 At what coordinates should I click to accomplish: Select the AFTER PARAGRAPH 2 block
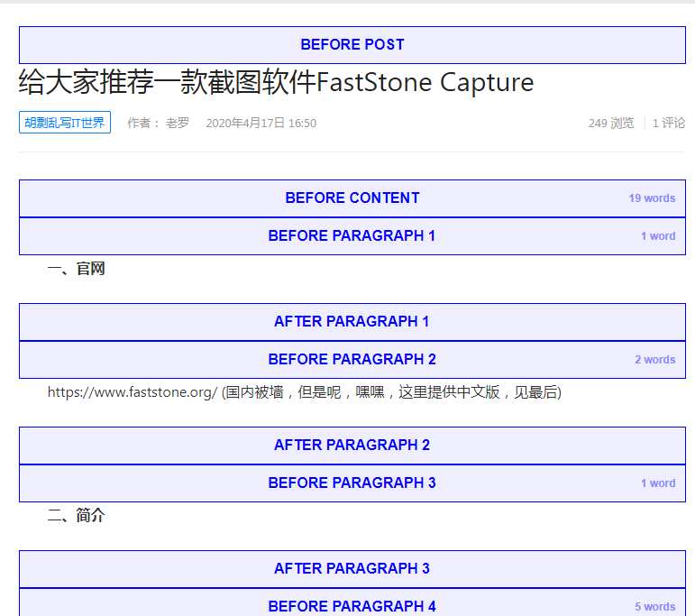pyautogui.click(x=352, y=446)
